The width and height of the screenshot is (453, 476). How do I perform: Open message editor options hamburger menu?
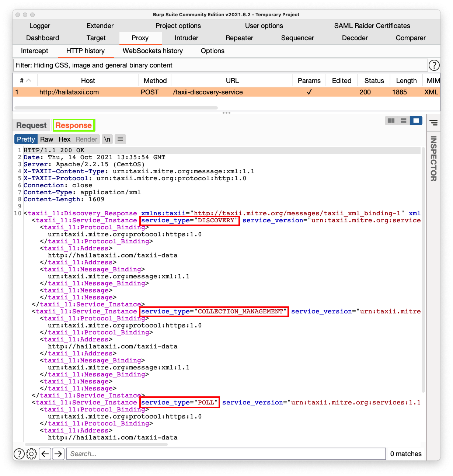[120, 139]
